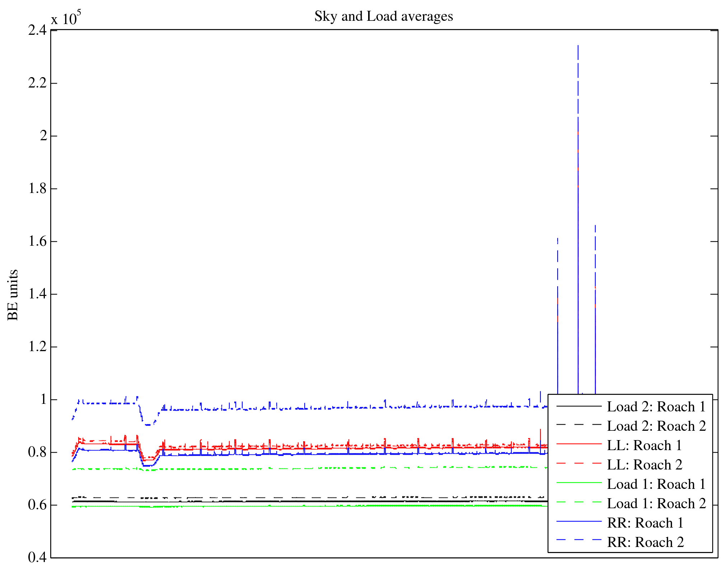The image size is (728, 571).
Task: Click solid black line sample in legend
Action: [x=579, y=406]
